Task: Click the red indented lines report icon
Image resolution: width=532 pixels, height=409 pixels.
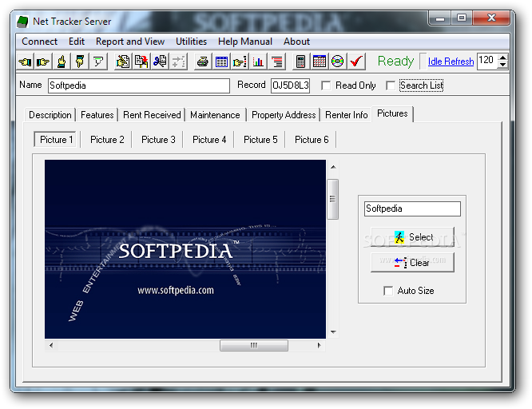Action: pyautogui.click(x=276, y=62)
